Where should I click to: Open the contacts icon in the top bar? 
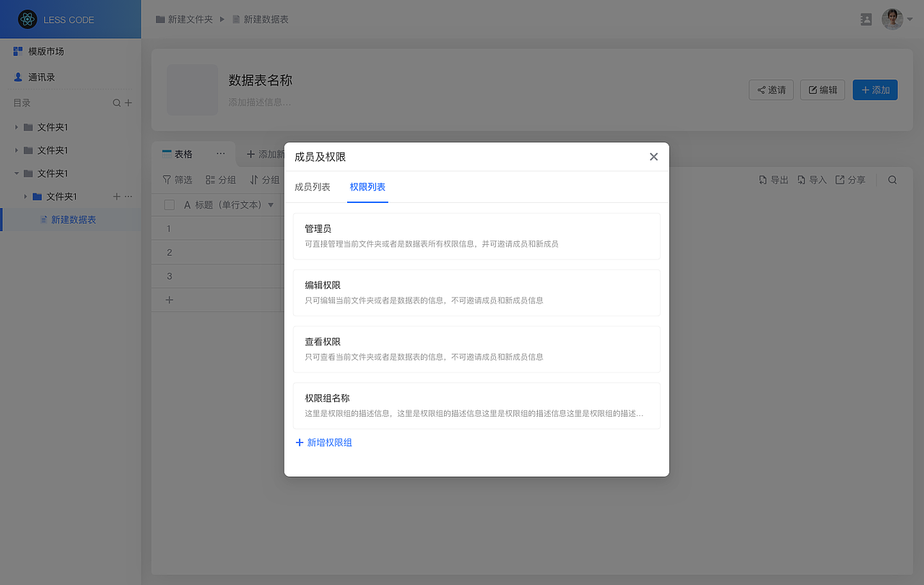pos(866,19)
